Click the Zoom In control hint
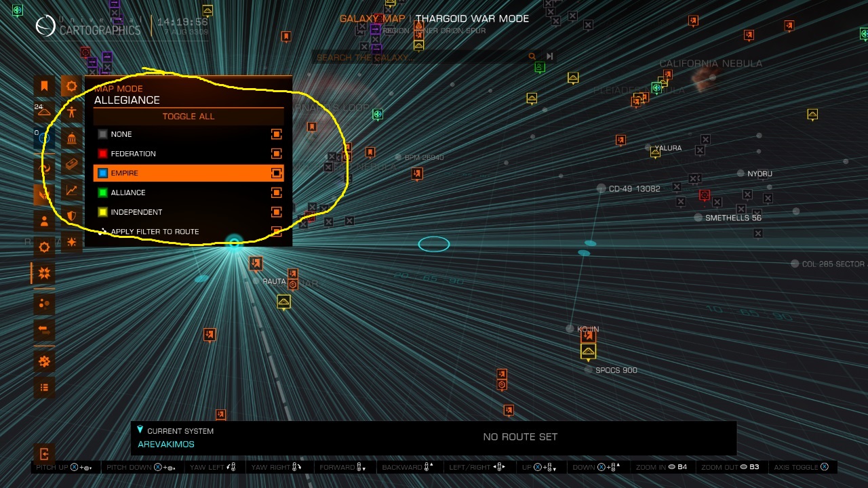 point(660,467)
